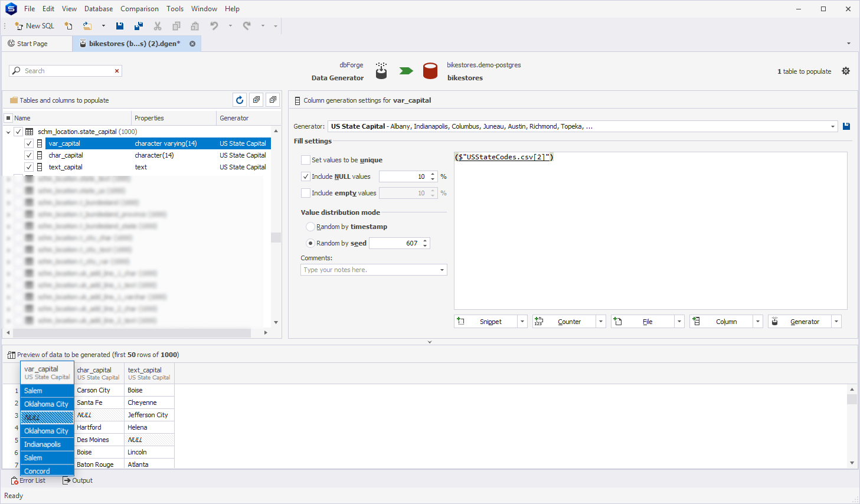Click the Generator insert button

click(800, 322)
